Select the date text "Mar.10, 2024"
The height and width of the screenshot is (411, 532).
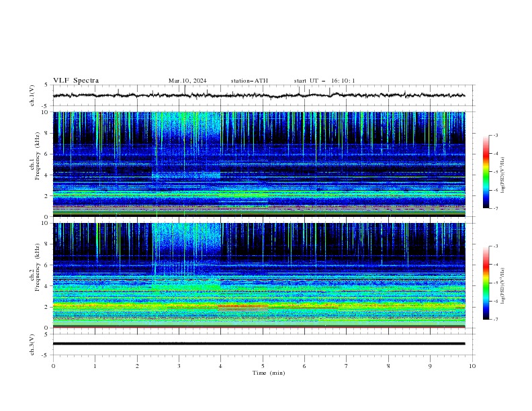coord(187,81)
